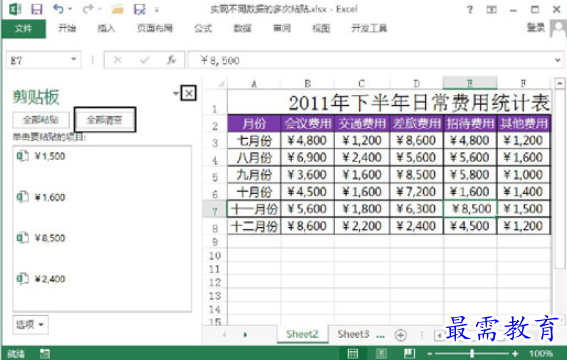The width and height of the screenshot is (567, 360).
Task: Click the 全部清空 Clear All button
Action: pos(105,120)
